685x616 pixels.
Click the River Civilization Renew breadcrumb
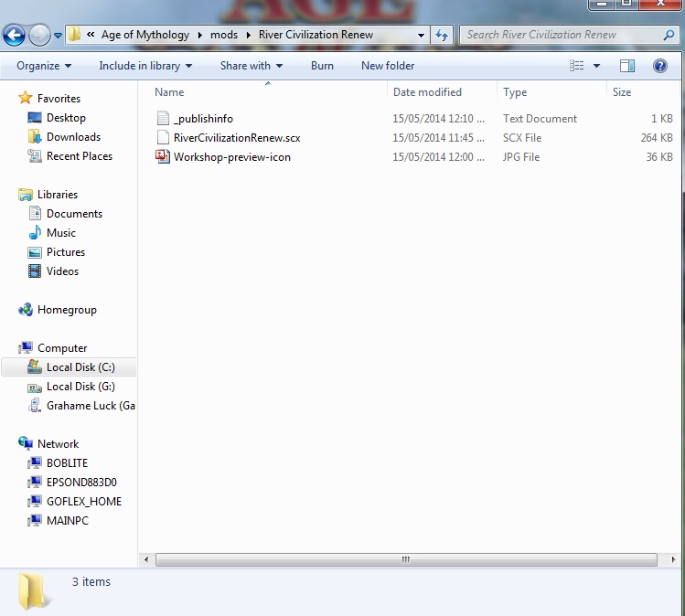tap(316, 35)
